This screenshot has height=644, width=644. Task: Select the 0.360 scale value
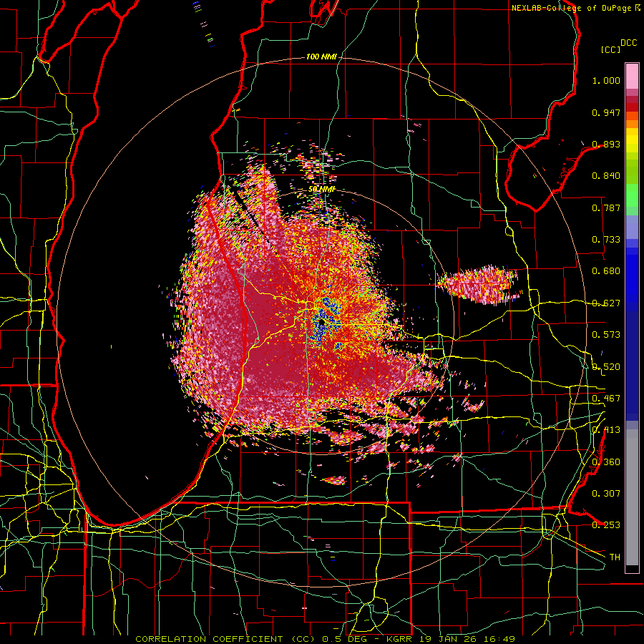coord(606,462)
